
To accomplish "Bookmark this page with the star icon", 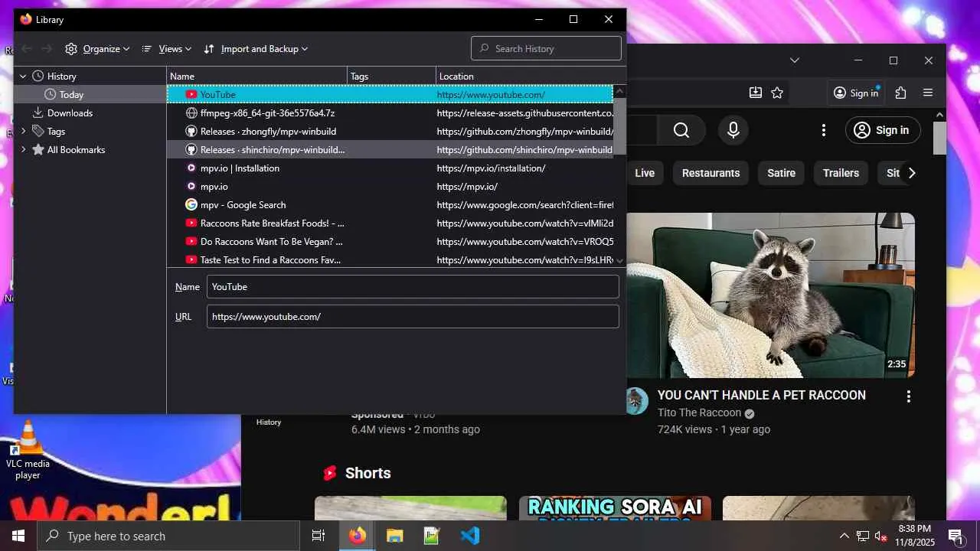I will [777, 93].
